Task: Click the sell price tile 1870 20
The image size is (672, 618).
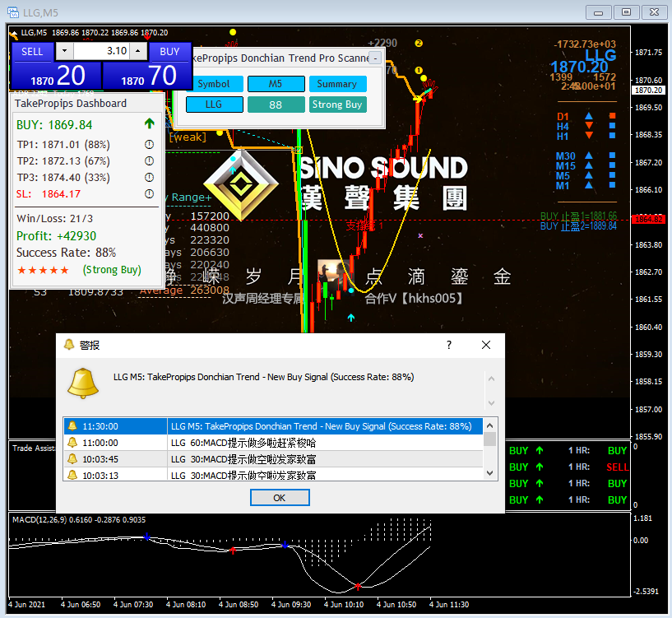Action: tap(56, 76)
